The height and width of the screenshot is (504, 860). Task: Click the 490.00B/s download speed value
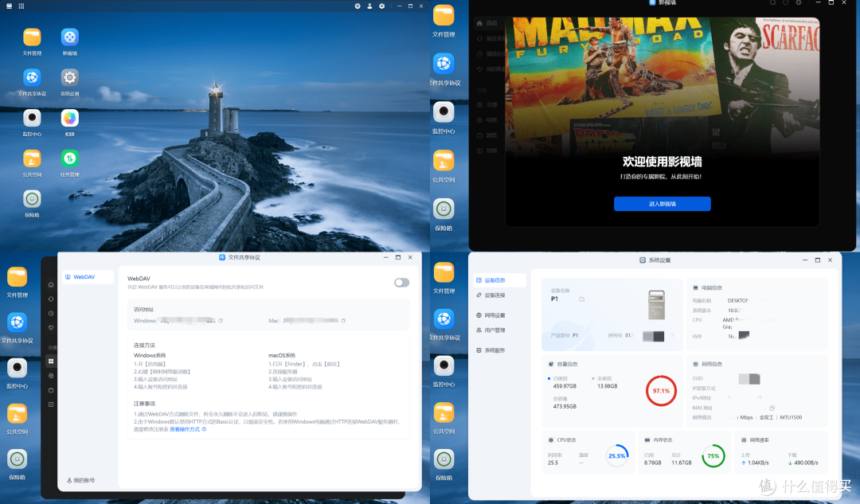806,463
